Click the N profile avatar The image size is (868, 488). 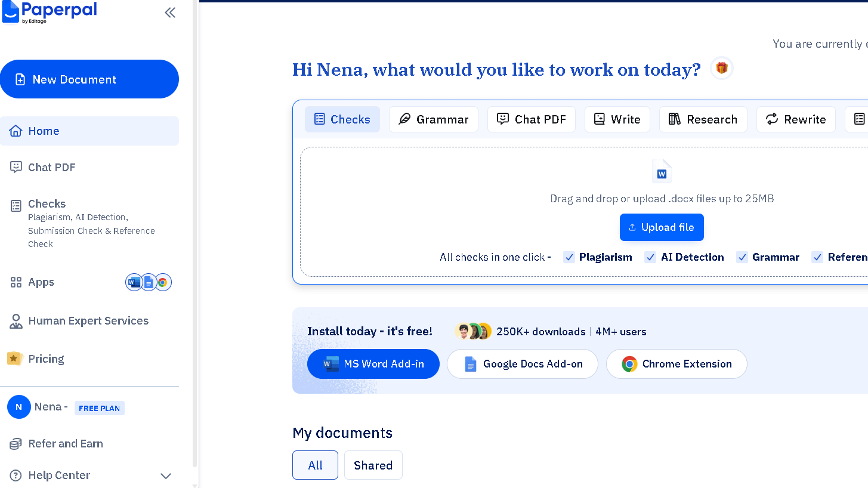click(19, 407)
